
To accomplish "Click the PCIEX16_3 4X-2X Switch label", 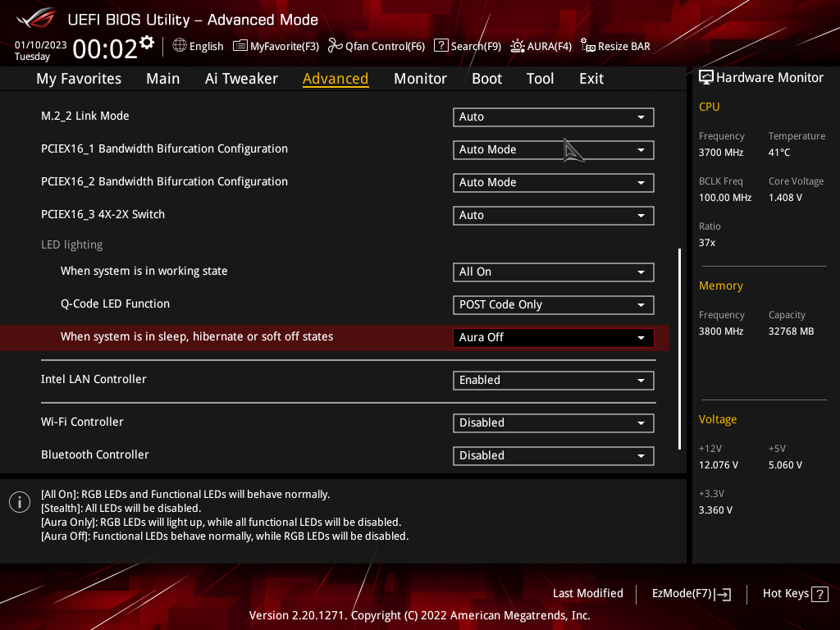I will coord(103,215).
